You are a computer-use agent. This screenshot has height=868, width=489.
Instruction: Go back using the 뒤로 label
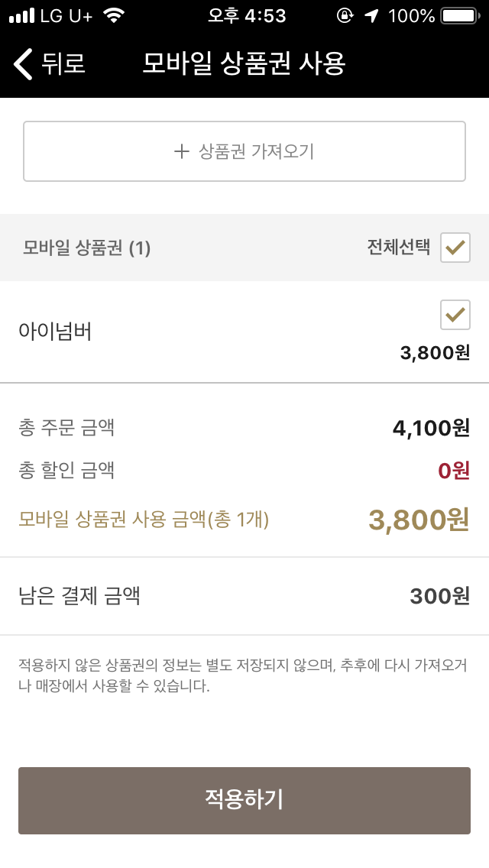click(63, 64)
